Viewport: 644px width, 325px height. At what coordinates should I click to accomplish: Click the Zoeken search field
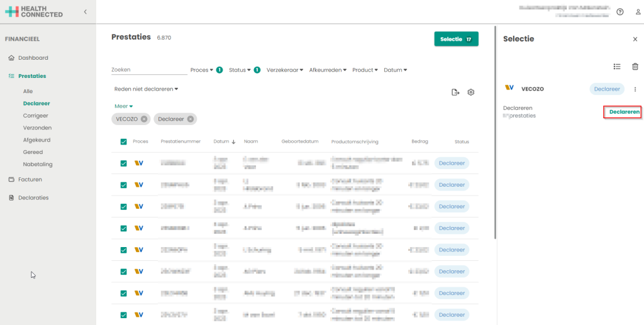148,70
